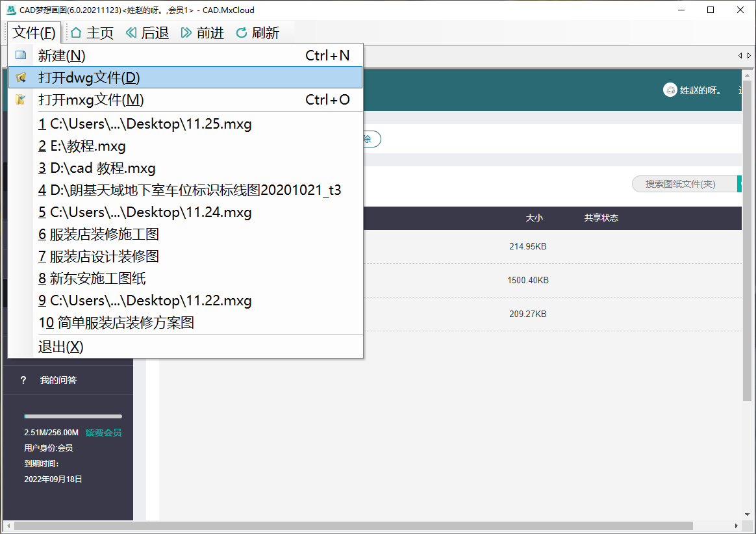Screen dimensions: 756x534
Task: Click the vertical scrollbar thumb
Action: coord(748,241)
